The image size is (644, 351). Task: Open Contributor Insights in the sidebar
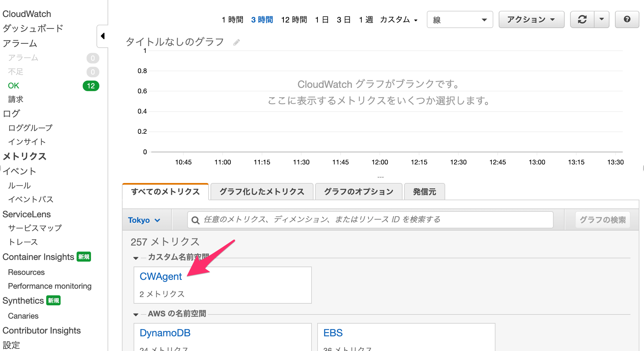point(41,331)
